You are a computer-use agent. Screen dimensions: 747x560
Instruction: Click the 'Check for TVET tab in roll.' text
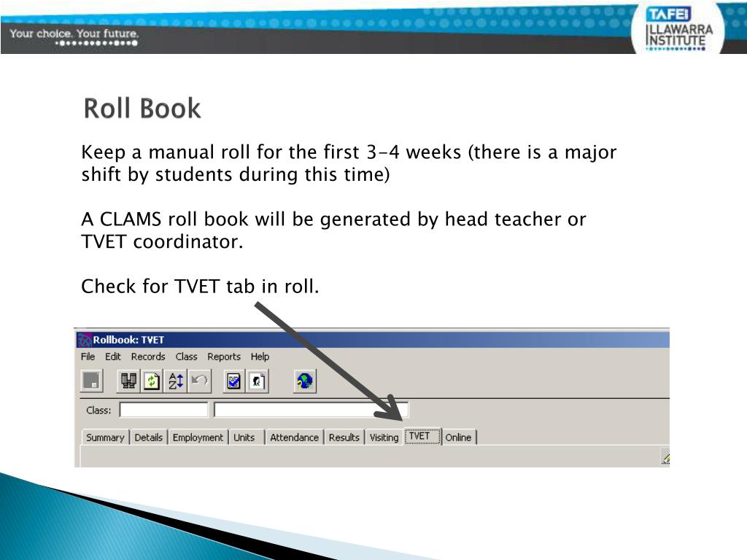click(200, 287)
